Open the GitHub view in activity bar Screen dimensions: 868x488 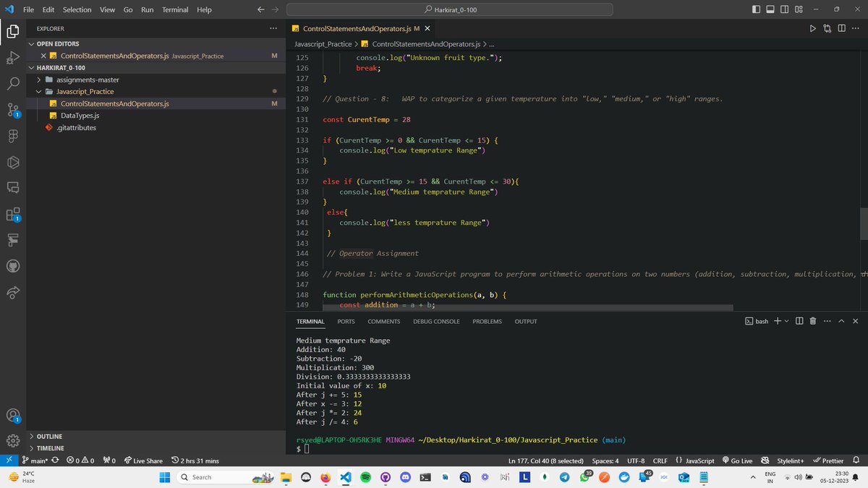[x=13, y=266]
